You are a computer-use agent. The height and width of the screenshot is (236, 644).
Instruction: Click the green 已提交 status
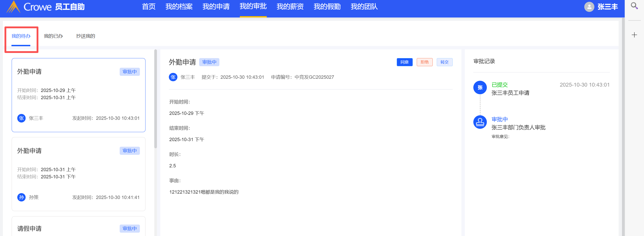[499, 85]
